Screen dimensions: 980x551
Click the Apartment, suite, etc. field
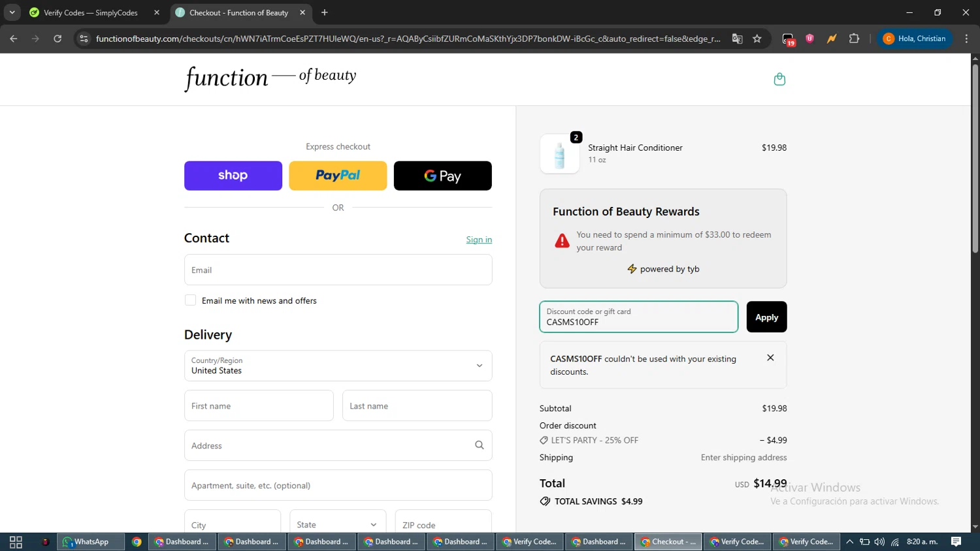338,485
